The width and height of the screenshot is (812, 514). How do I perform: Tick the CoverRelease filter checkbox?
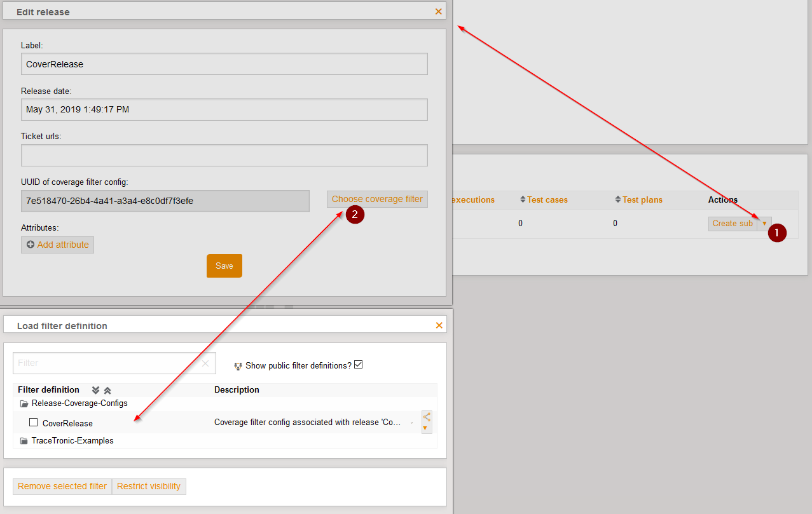pyautogui.click(x=34, y=423)
